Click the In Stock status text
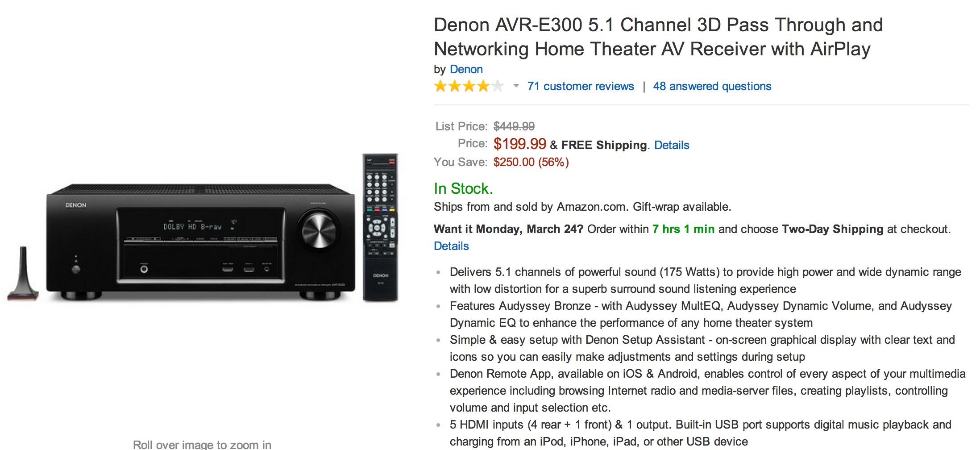 click(463, 188)
